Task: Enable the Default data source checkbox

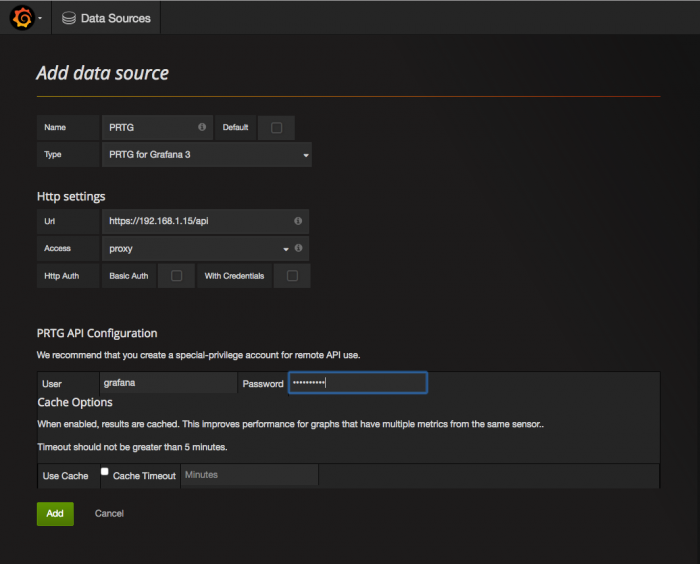Action: (276, 128)
